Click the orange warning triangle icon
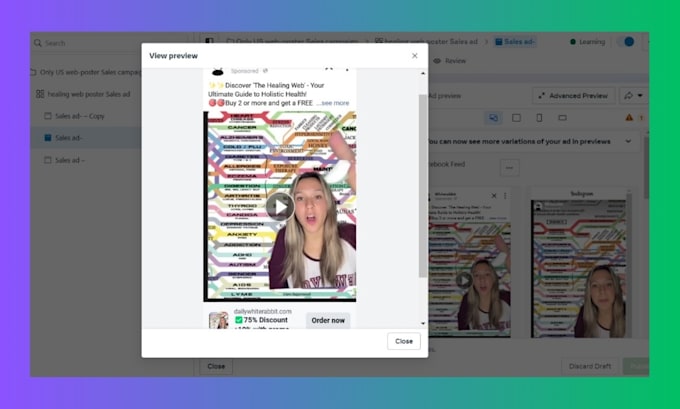 629,118
